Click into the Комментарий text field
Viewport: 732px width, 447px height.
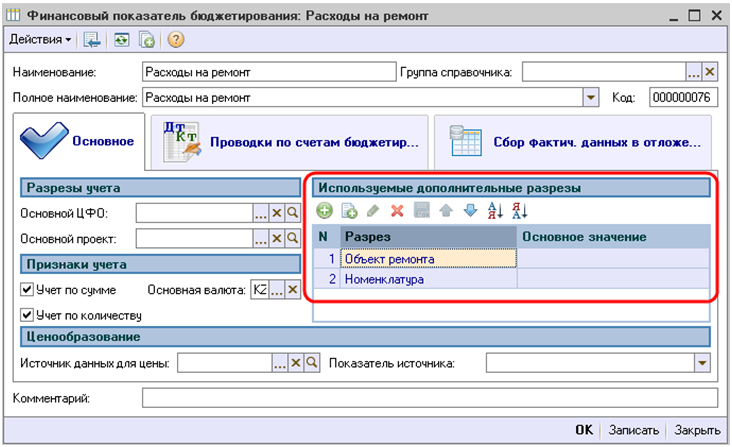click(428, 399)
